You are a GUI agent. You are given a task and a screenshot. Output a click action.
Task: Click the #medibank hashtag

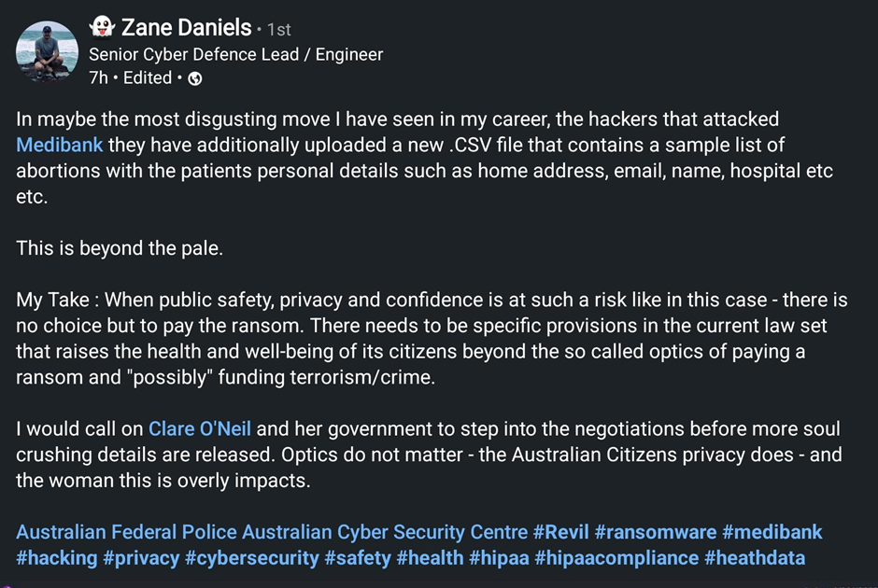[772, 532]
